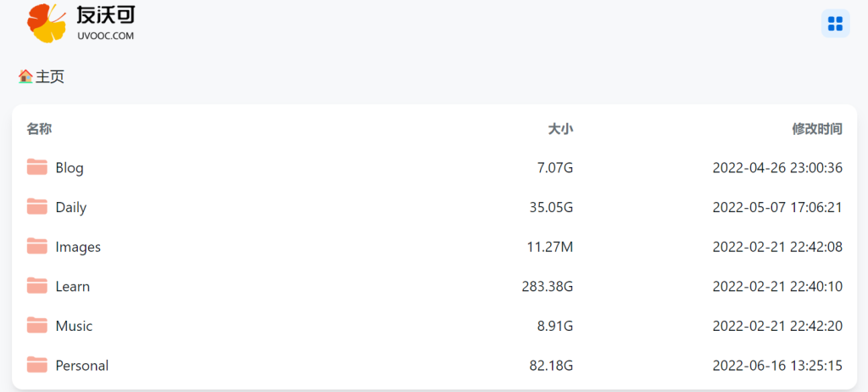Screen dimensions: 868x392
Task: Open the Blog folder name link
Action: 70,168
